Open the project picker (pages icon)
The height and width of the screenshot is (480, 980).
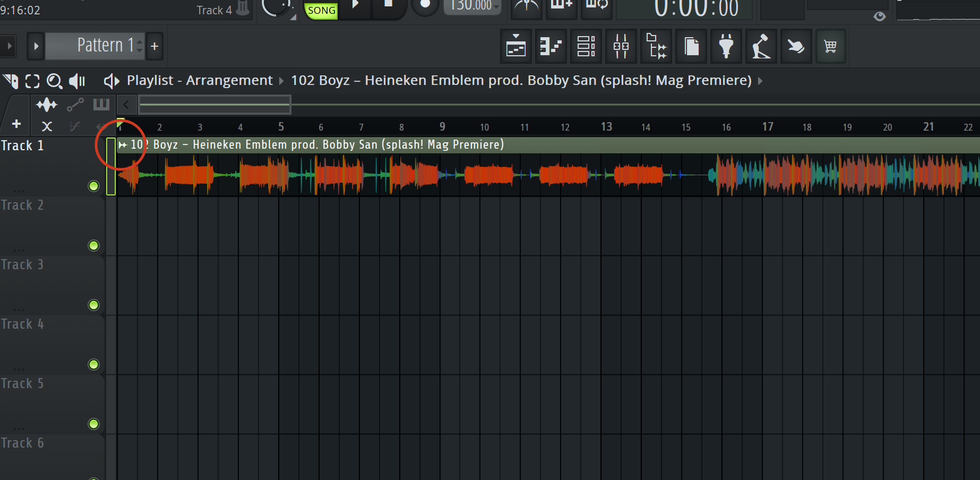pos(691,47)
